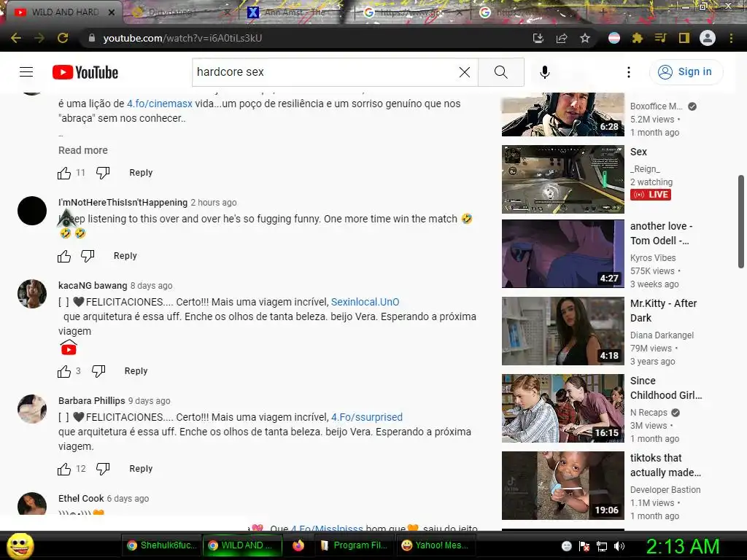Click the red YouTube emoji in kacaNG's comment
The height and width of the screenshot is (560, 747).
pyautogui.click(x=69, y=348)
